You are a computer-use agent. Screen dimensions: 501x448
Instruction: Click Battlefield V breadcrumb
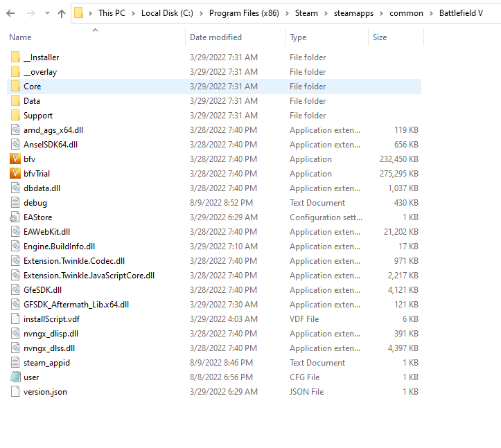tap(461, 13)
